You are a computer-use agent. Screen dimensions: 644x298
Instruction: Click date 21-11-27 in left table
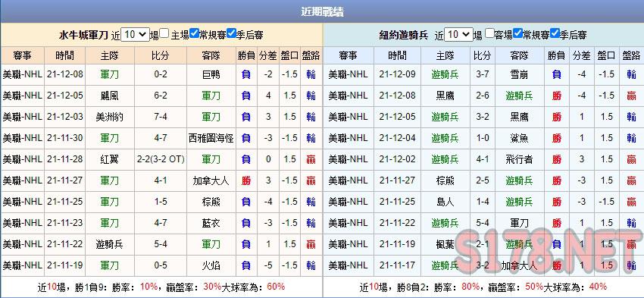pos(65,181)
